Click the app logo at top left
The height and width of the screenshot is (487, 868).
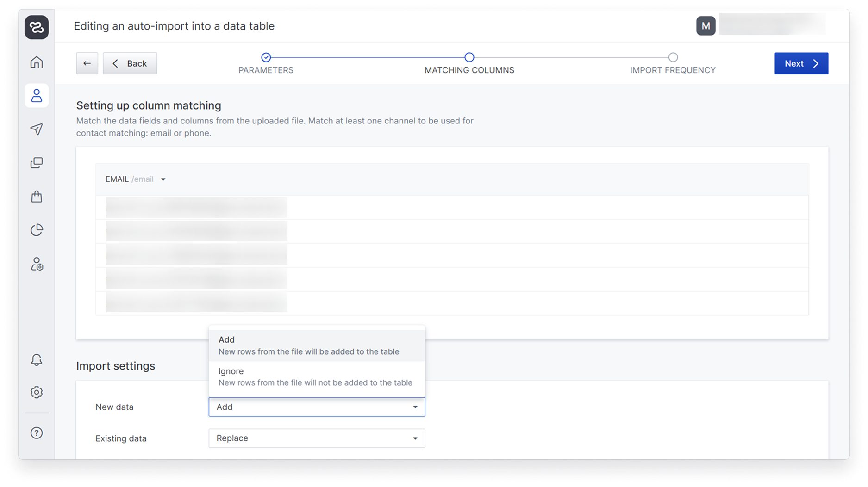37,27
